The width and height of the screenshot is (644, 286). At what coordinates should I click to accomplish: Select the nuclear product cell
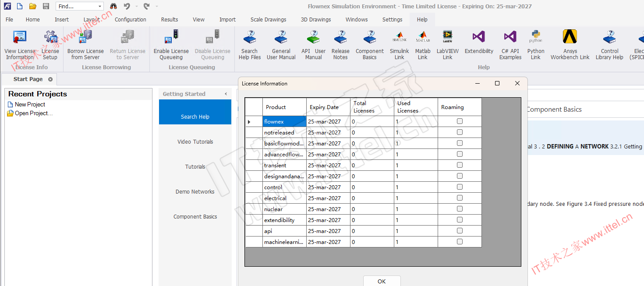tap(284, 209)
